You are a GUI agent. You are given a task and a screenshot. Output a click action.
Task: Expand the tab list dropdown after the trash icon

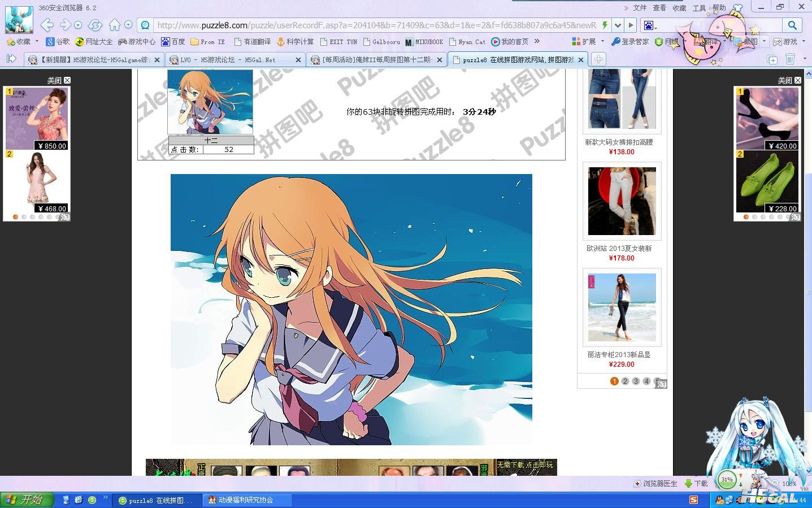point(805,59)
